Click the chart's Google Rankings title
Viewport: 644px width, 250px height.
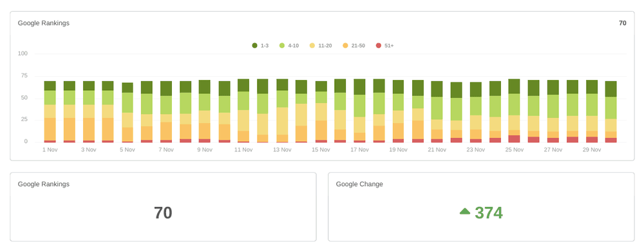(x=44, y=23)
